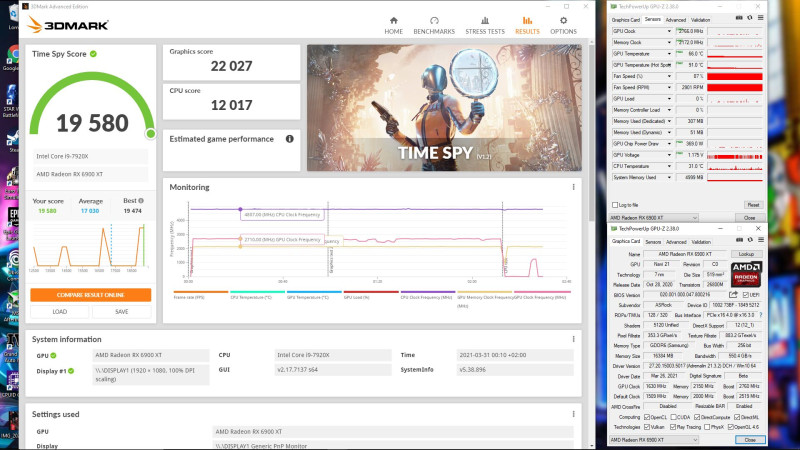800x450 pixels.
Task: Open the HOME section in 3DMark
Action: tap(393, 26)
